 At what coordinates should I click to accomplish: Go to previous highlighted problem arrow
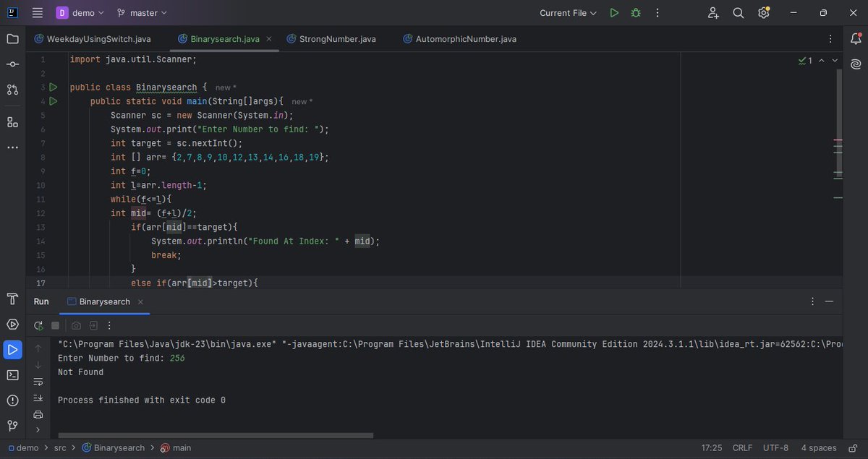point(822,61)
